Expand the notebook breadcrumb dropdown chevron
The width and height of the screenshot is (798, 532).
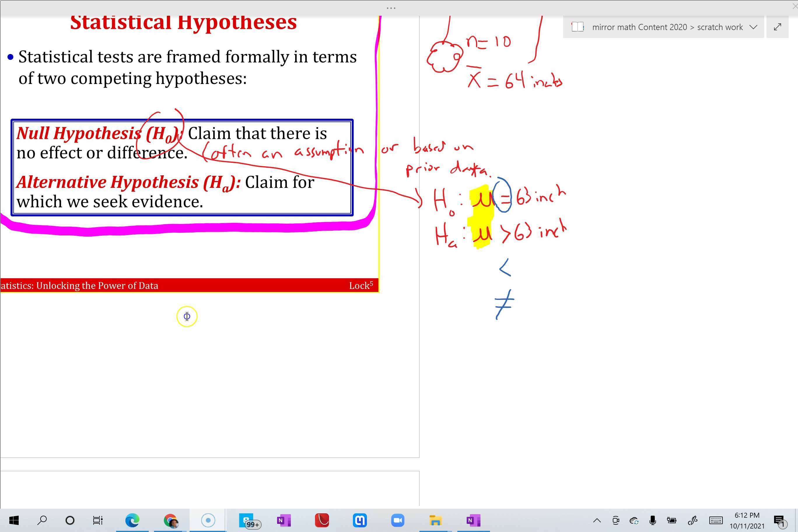tap(754, 27)
